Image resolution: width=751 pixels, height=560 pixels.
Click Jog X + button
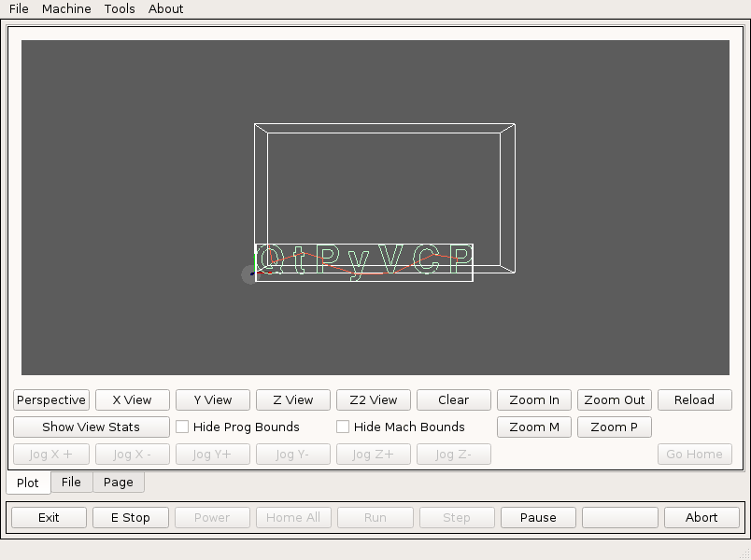[x=51, y=455]
